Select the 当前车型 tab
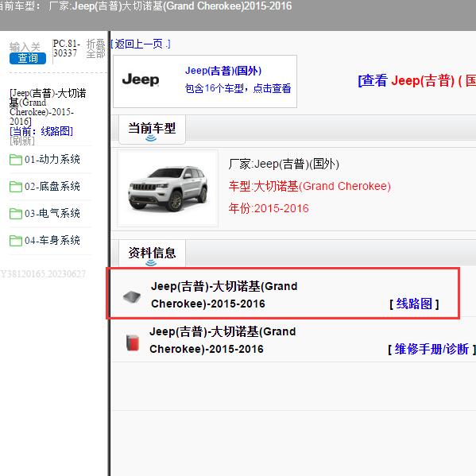 (152, 129)
